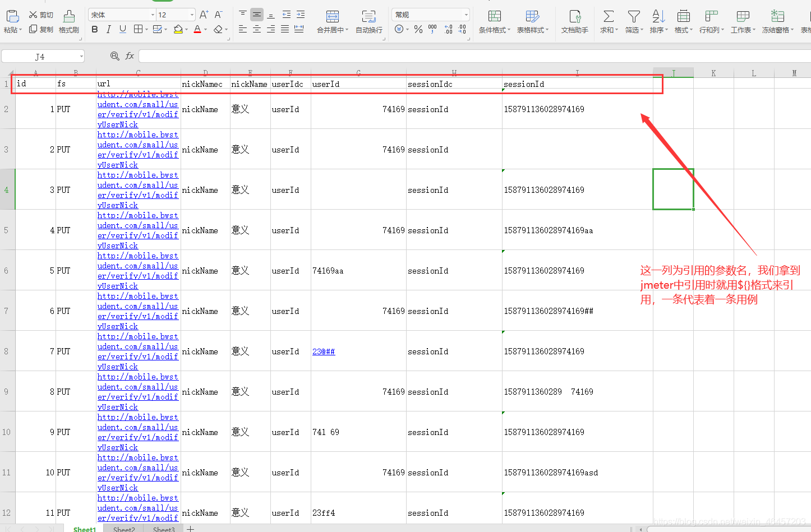
Task: Click the Distributed alignment icon
Action: (x=299, y=29)
